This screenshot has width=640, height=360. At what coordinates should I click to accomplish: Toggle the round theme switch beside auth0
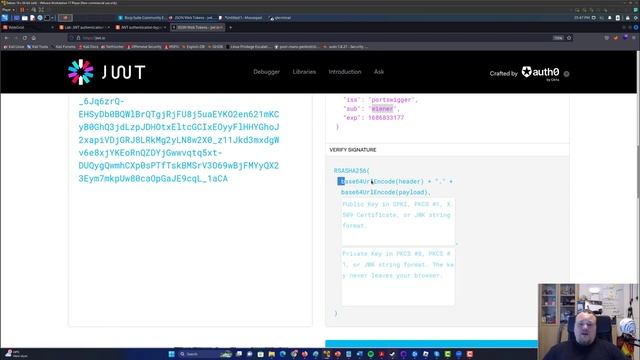tap(567, 74)
